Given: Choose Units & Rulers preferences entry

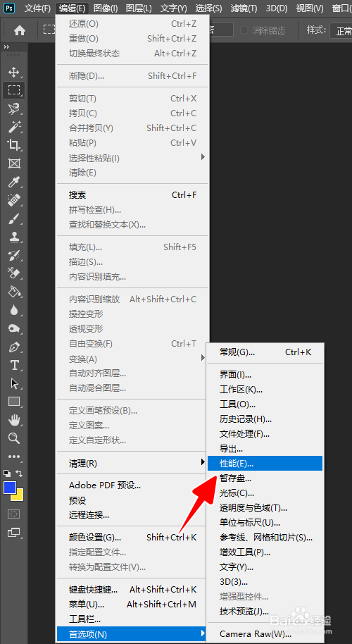Looking at the screenshot, I should click(265, 522).
